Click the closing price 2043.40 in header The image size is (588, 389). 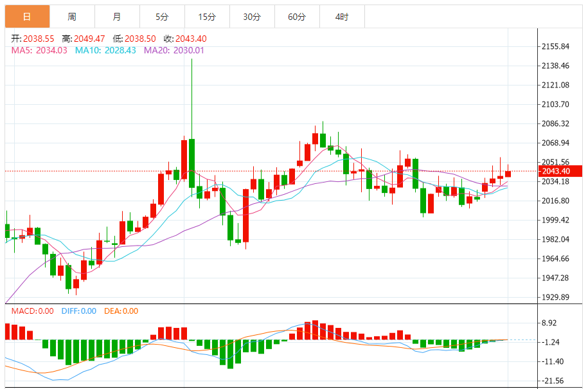191,39
